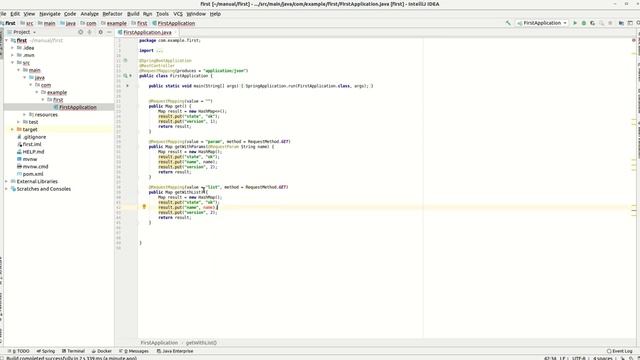Open the Code menu

(x=70, y=14)
